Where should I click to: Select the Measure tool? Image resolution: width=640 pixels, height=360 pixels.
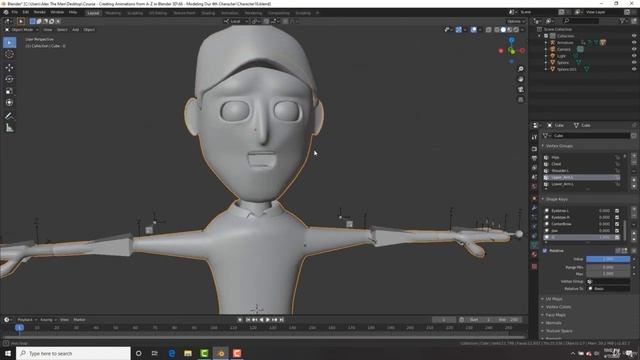click(9, 128)
